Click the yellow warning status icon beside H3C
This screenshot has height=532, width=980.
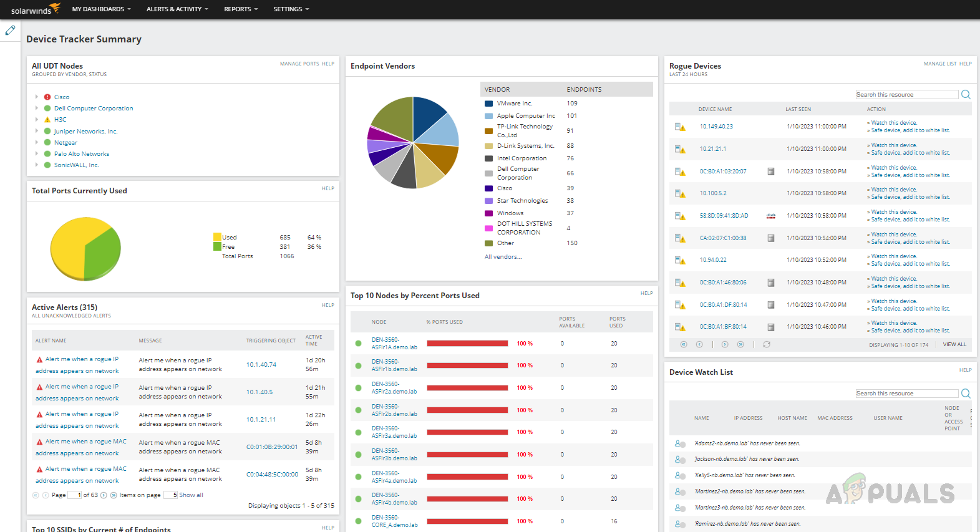47,120
